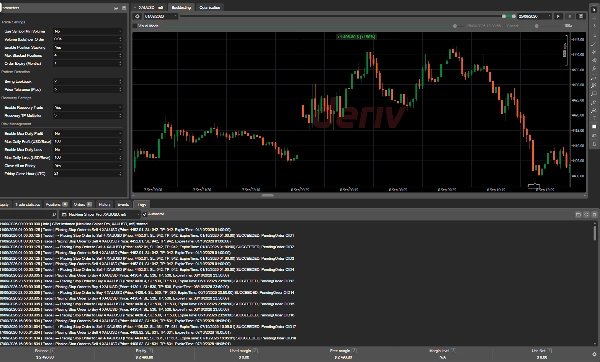This screenshot has width=600, height=362.
Task: Click the load parameters icon in Parameters header
Action: pos(116,8)
